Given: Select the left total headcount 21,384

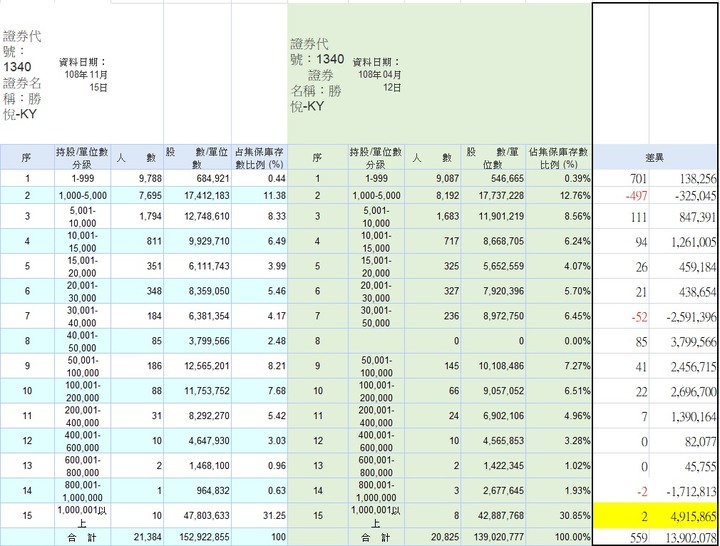Looking at the screenshot, I should click(137, 537).
